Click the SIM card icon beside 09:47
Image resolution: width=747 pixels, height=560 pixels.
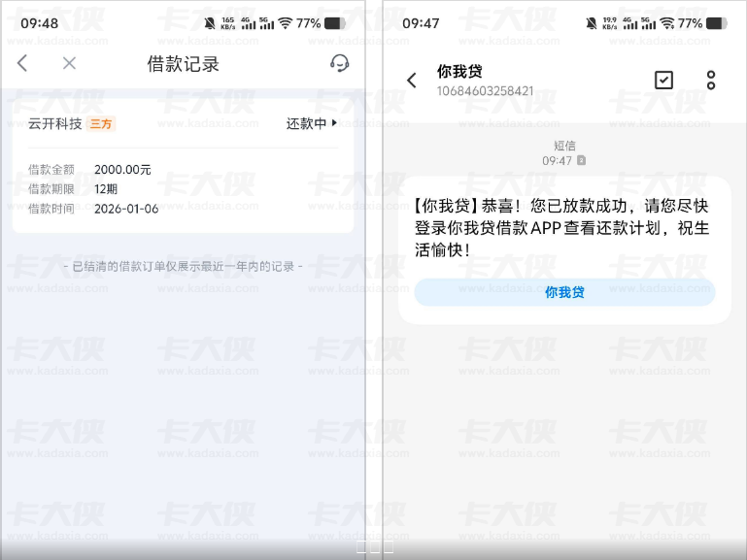coord(581,160)
